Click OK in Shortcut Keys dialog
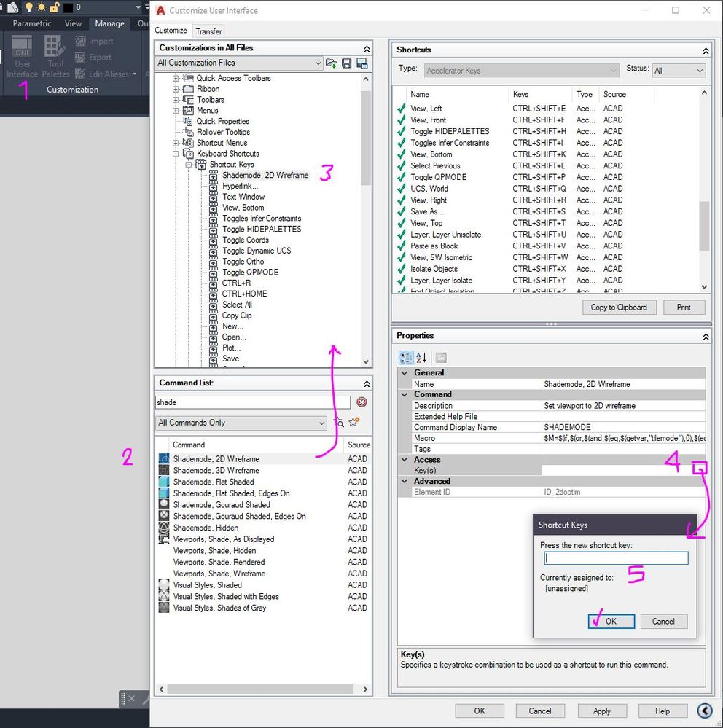This screenshot has width=723, height=728. pyautogui.click(x=611, y=621)
